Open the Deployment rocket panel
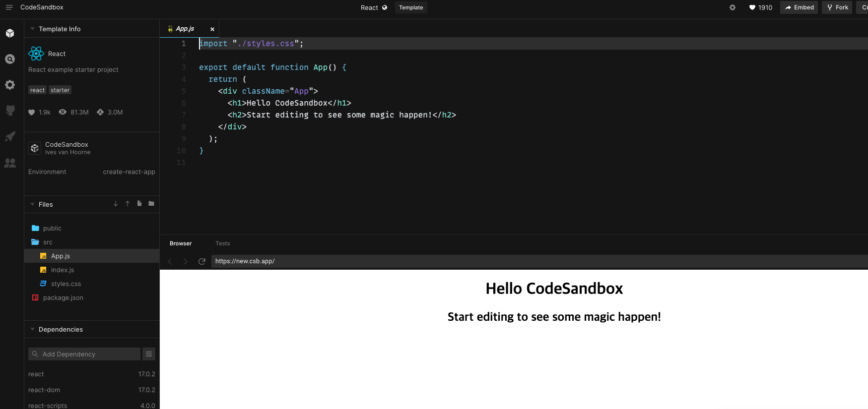Image resolution: width=868 pixels, height=409 pixels. 10,136
